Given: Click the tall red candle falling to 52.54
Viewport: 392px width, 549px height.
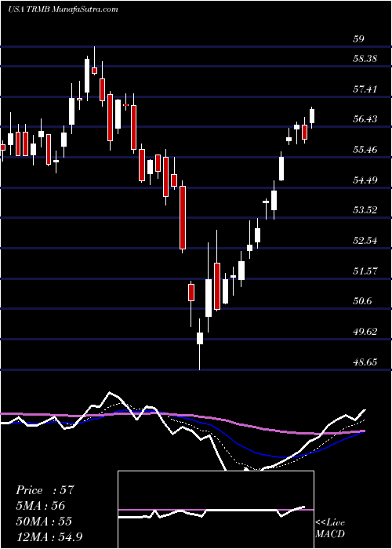Looking at the screenshot, I should pyautogui.click(x=183, y=217).
